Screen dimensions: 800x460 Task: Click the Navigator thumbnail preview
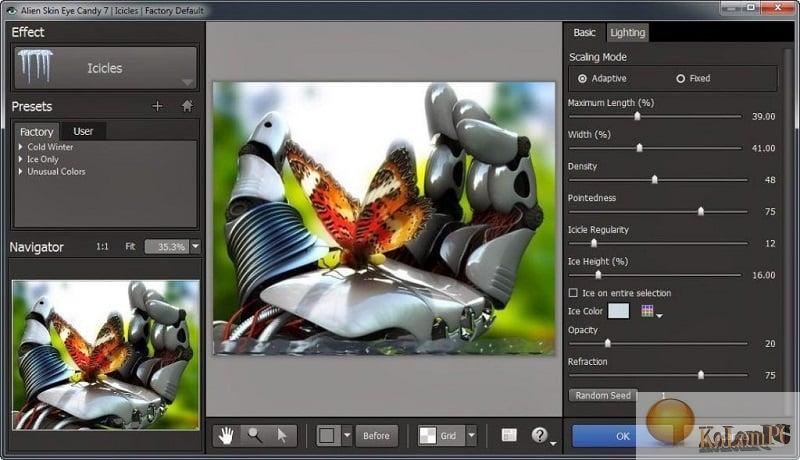(x=106, y=354)
